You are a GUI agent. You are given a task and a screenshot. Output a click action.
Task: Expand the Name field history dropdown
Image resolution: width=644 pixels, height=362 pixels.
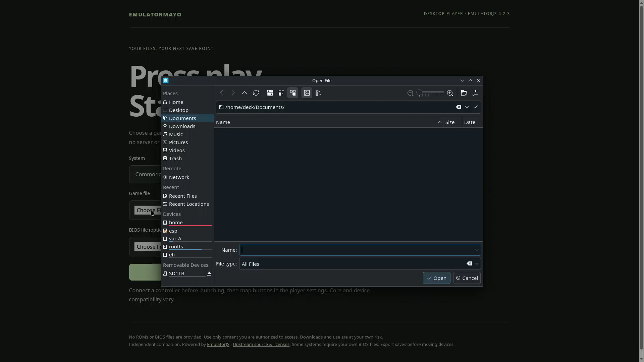point(477,250)
